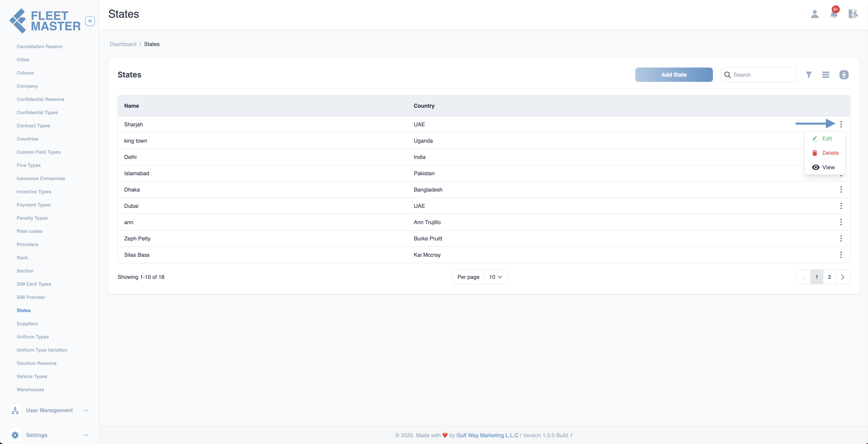Open the kebab menu for Dubai row
Screen dimensions: 868x444
point(841,206)
